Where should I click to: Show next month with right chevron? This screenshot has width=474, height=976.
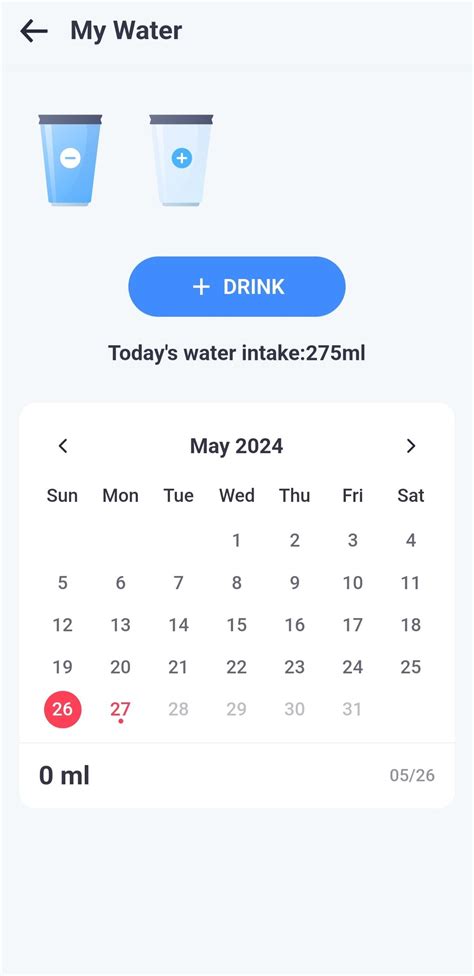coord(411,446)
